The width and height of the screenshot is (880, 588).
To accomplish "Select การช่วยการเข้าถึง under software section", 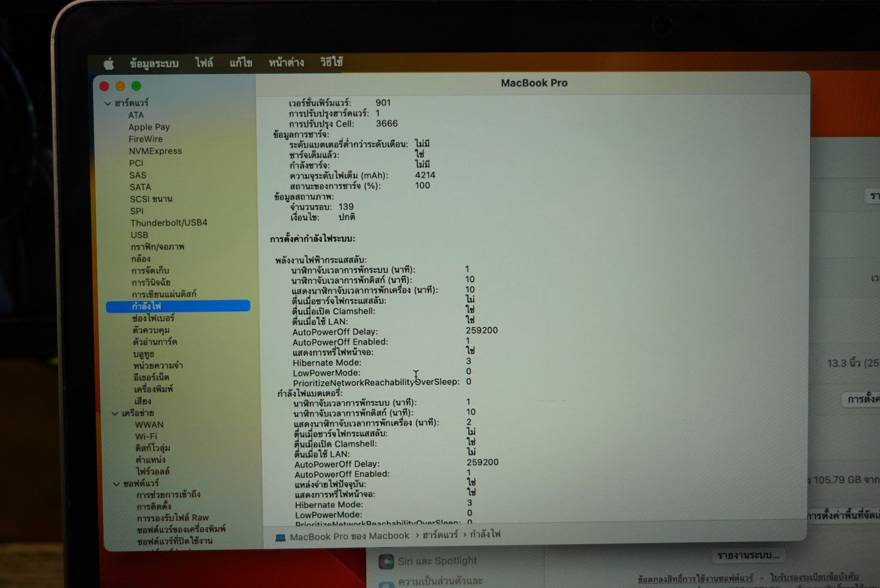I will [x=168, y=495].
